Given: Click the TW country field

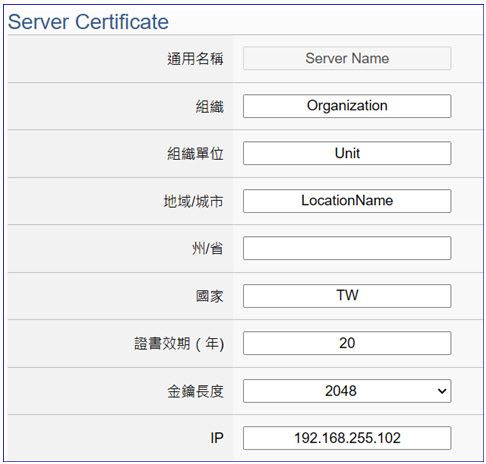Looking at the screenshot, I should click(x=347, y=296).
